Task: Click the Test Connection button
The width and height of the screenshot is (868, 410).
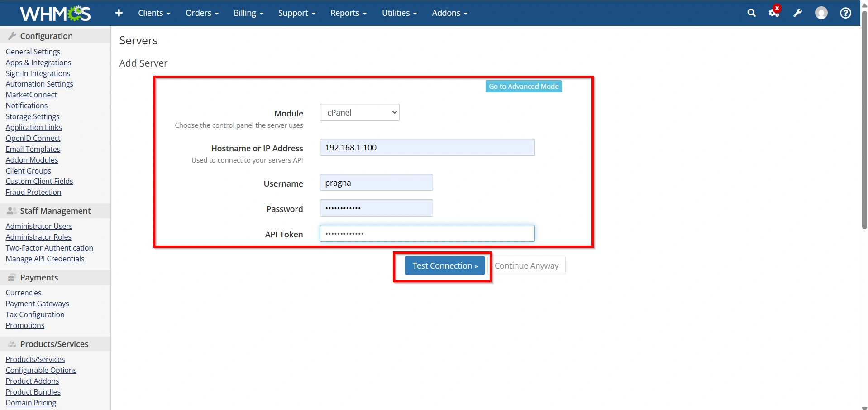Action: click(x=445, y=266)
